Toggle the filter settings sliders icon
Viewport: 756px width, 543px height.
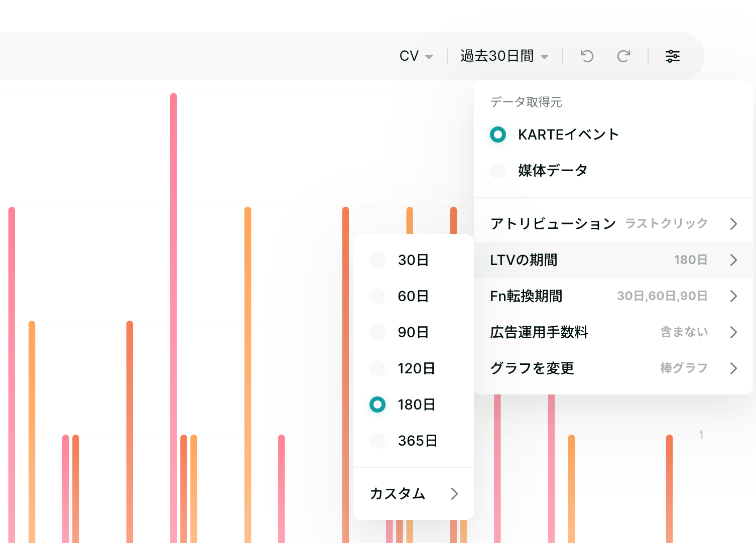(x=673, y=56)
